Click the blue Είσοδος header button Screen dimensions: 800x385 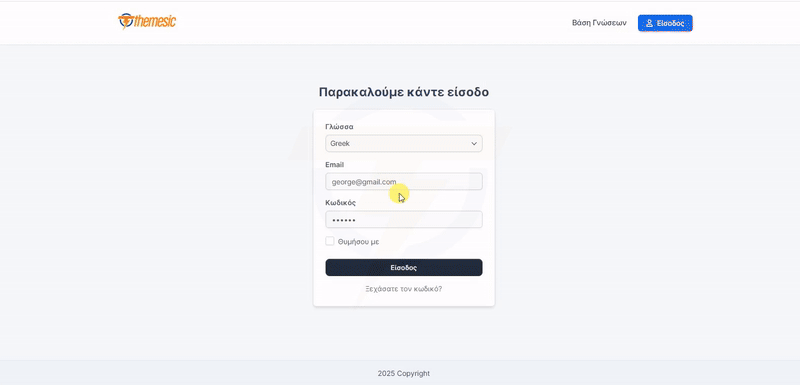coord(665,23)
